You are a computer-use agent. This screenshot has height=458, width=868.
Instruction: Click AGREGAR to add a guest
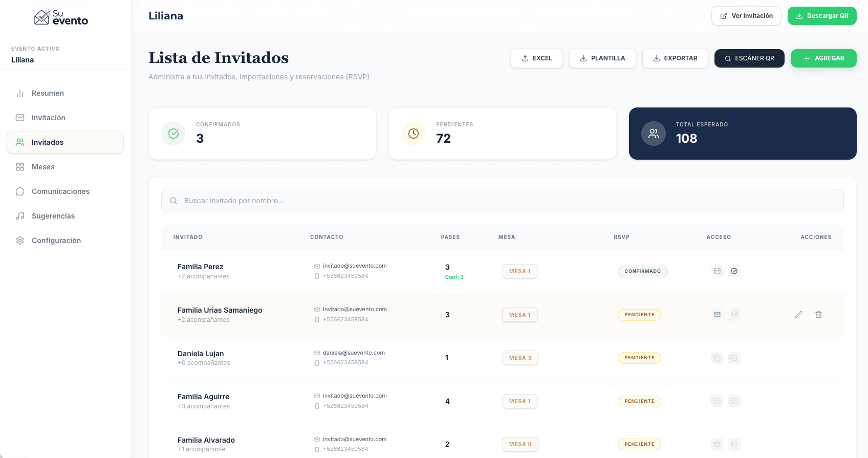coord(823,58)
